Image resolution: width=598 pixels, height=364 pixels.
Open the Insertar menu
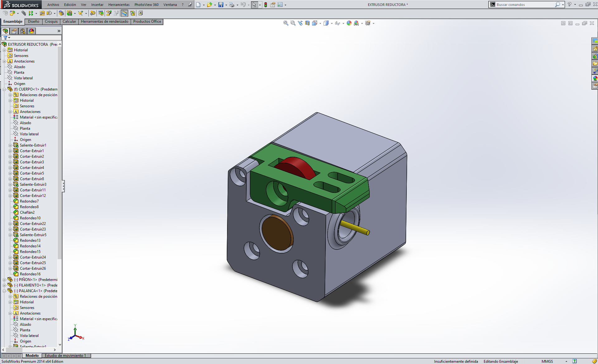click(x=97, y=5)
